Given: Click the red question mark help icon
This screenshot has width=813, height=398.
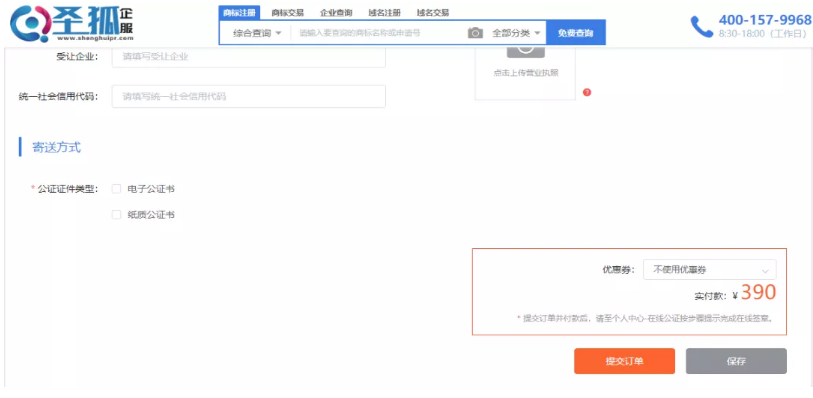Looking at the screenshot, I should 587,92.
